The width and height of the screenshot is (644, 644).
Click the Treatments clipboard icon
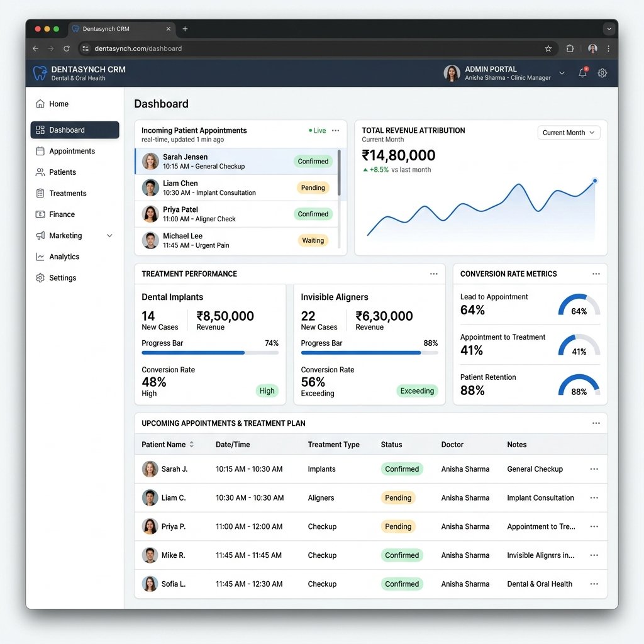click(x=40, y=193)
